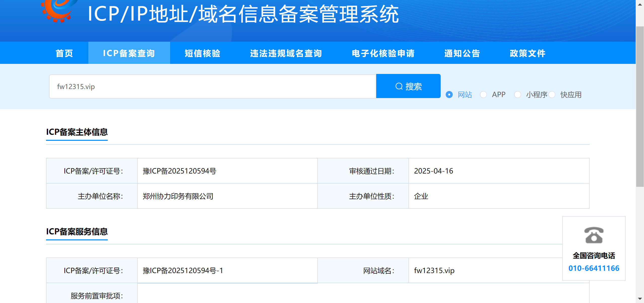Click the domain search input field
This screenshot has width=644, height=303.
click(213, 86)
